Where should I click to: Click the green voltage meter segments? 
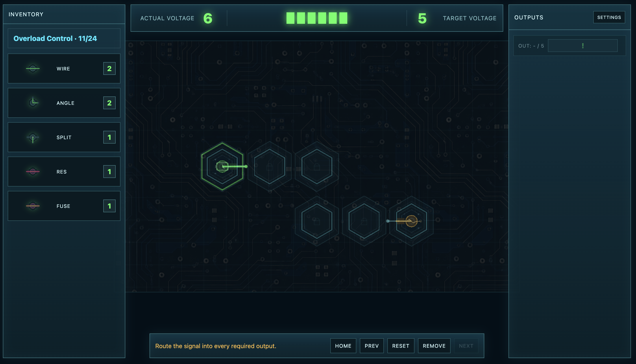[317, 18]
